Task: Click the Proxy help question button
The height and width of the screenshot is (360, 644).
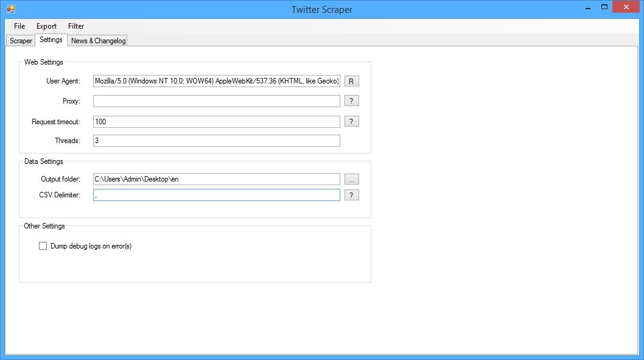Action: click(351, 101)
